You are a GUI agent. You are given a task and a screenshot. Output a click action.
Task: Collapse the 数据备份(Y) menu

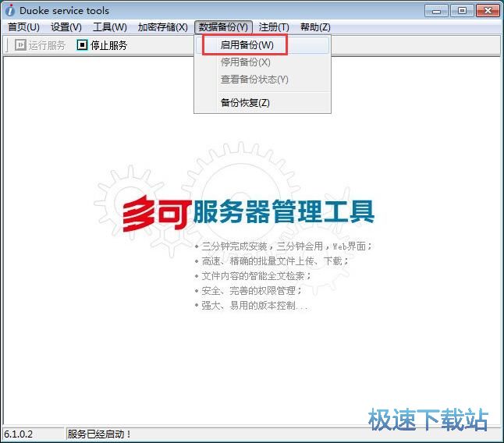(x=223, y=27)
